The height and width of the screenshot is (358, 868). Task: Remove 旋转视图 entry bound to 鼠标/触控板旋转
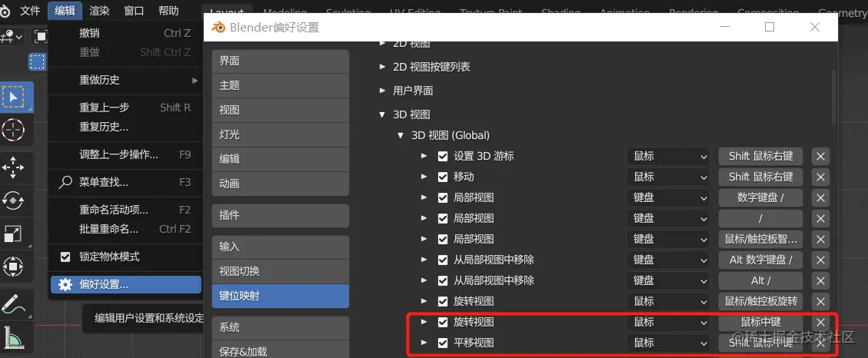click(820, 302)
